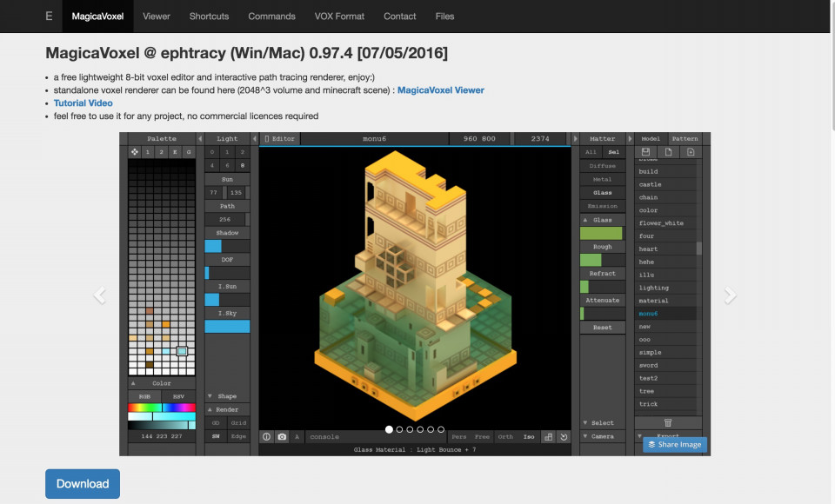The height and width of the screenshot is (504, 835).
Task: Click the palette move (four-arrow) icon
Action: (135, 152)
